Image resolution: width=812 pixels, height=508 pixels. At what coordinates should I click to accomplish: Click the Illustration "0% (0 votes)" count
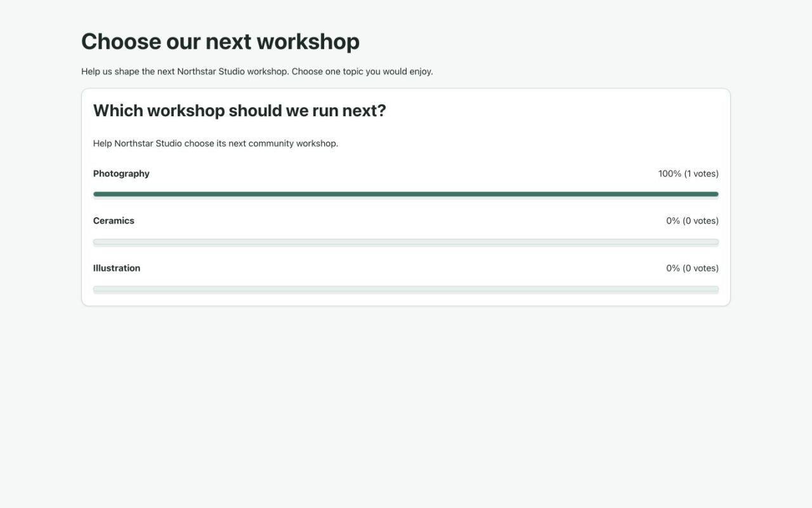point(692,268)
